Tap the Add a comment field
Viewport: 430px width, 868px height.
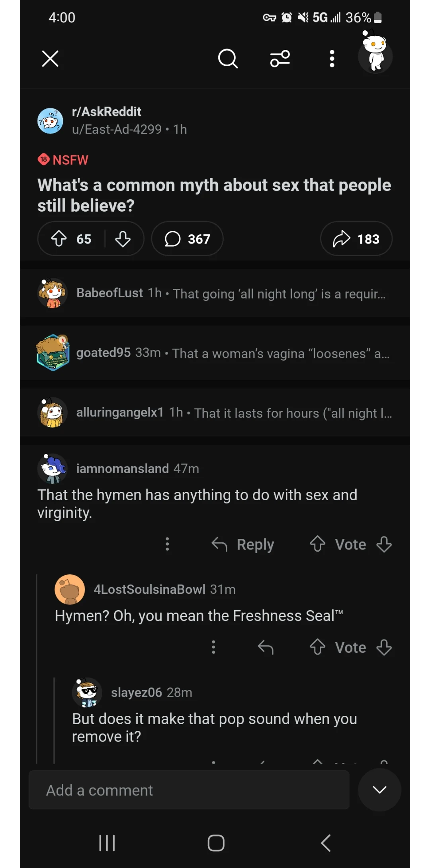click(x=189, y=790)
